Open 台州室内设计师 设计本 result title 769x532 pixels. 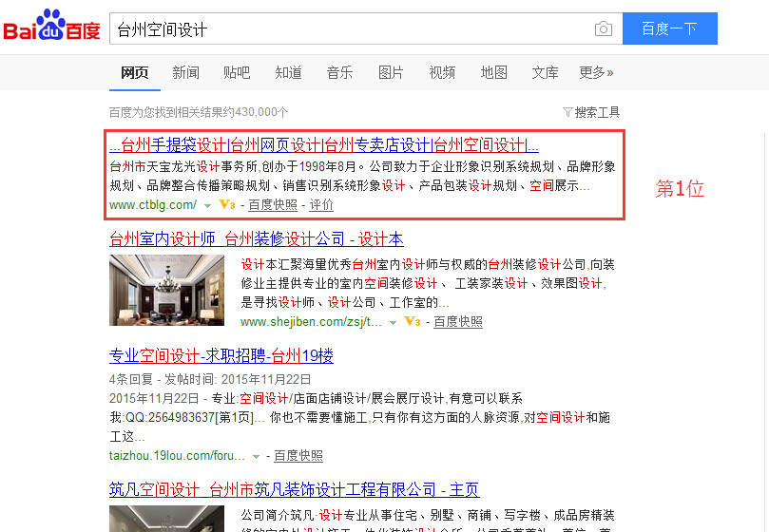coord(257,238)
